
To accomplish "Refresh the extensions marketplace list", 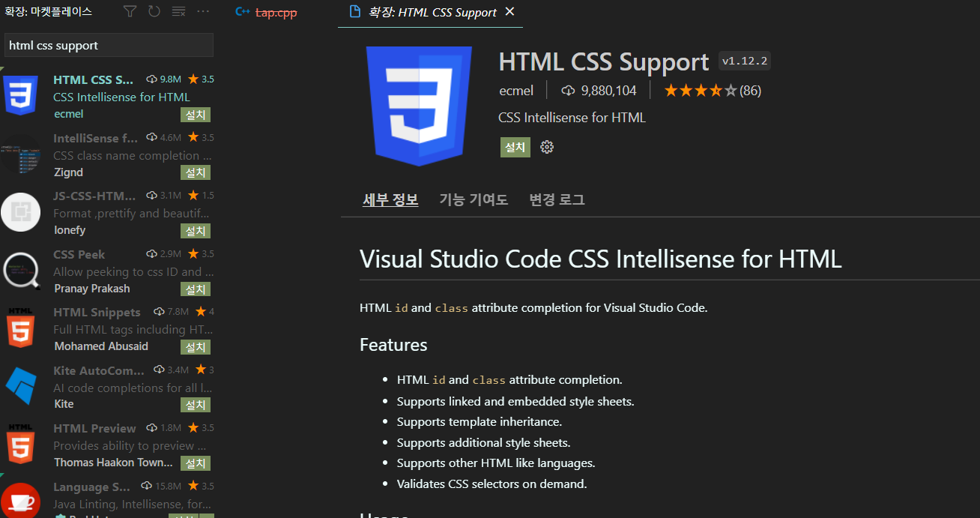I will coord(154,11).
